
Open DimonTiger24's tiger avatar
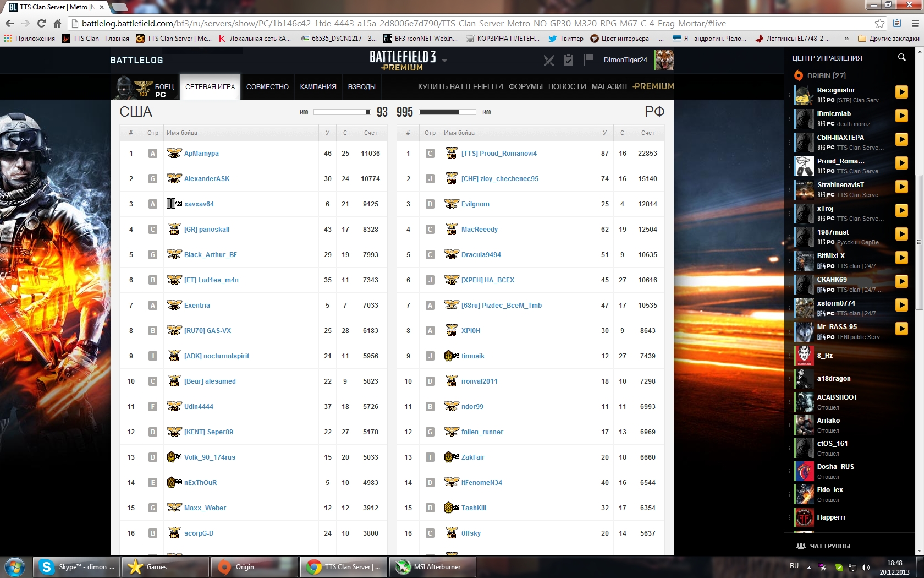tap(664, 59)
